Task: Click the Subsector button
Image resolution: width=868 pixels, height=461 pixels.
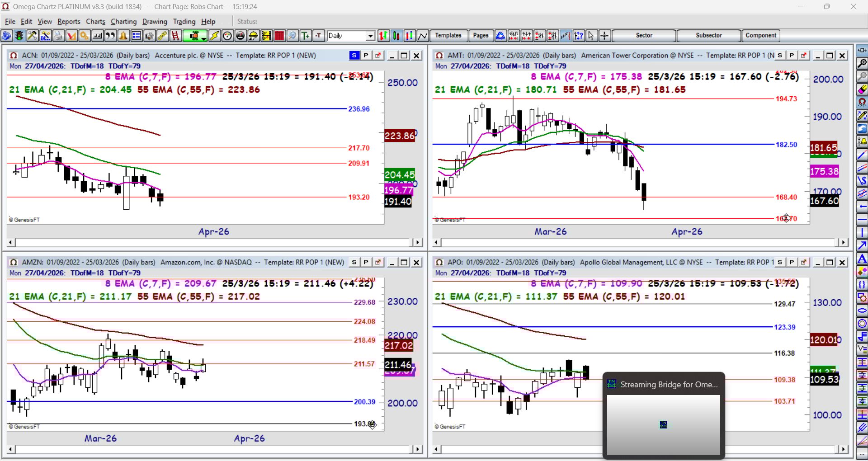Action: click(709, 36)
